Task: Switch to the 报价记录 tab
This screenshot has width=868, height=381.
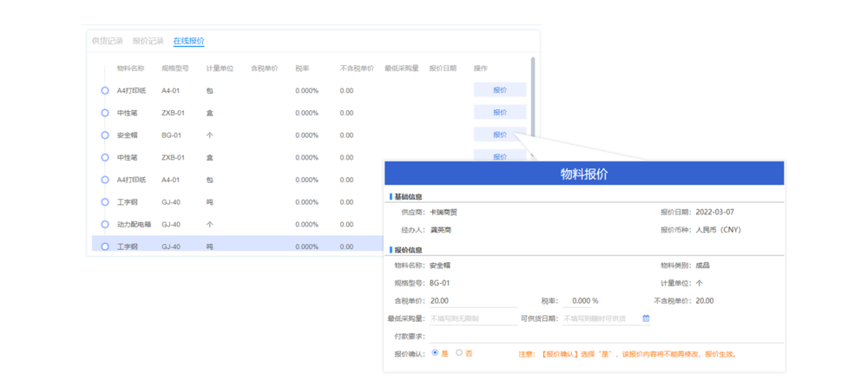Action: tap(148, 41)
